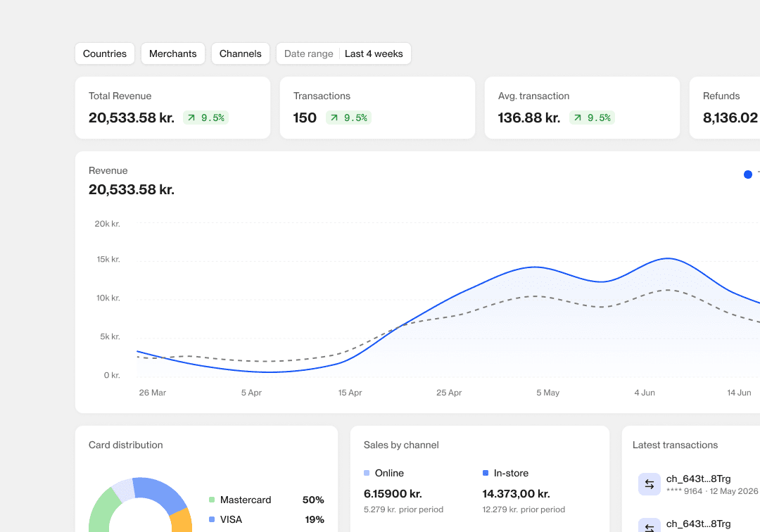
Task: Click the Transactions 9.5% trend badge
Action: pos(349,118)
